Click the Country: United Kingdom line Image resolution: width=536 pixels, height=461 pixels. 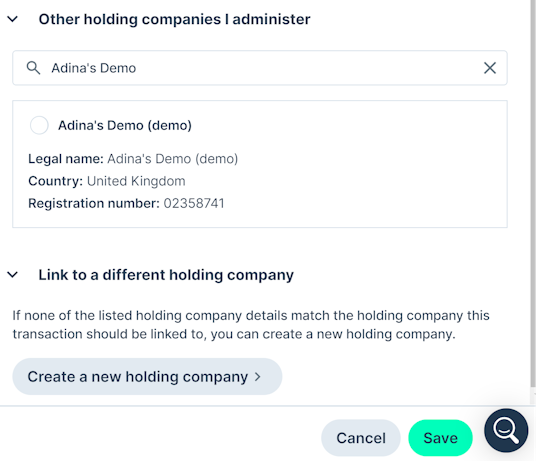coord(107,181)
